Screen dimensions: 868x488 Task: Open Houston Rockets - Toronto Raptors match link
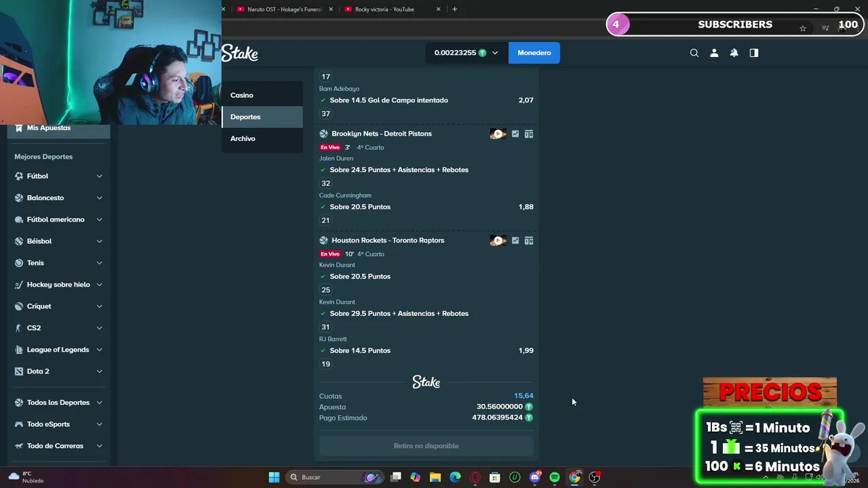click(388, 241)
